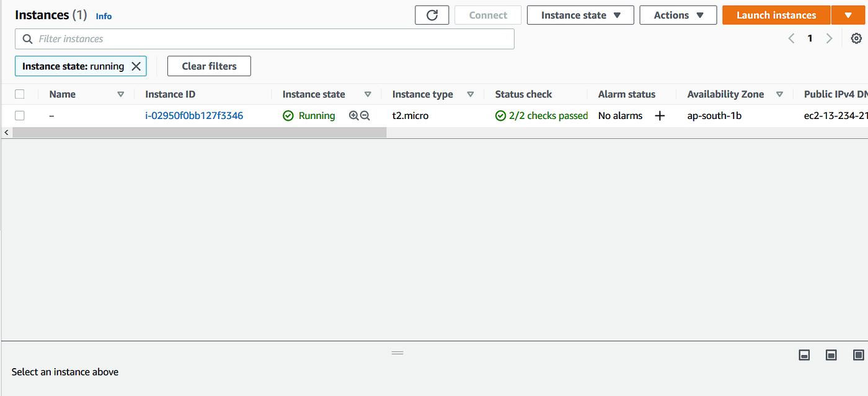
Task: Click the Instance ID column header
Action: pyautogui.click(x=170, y=94)
